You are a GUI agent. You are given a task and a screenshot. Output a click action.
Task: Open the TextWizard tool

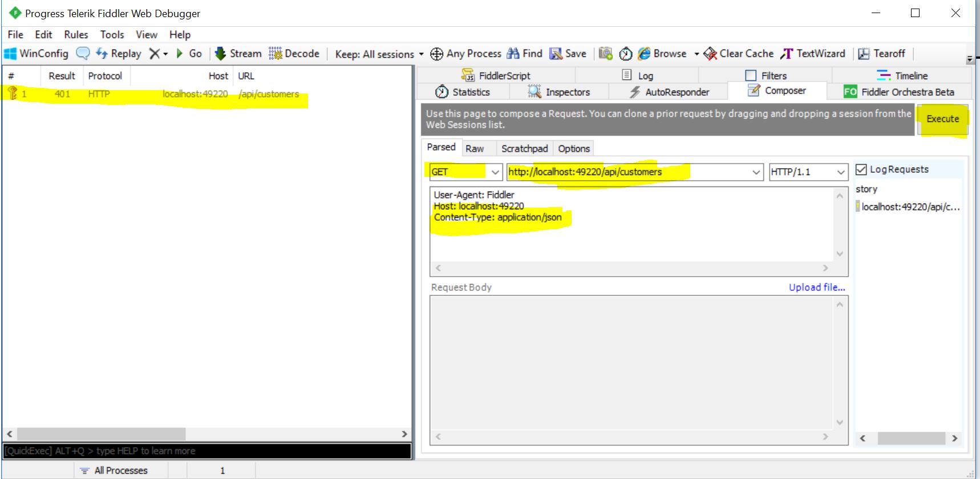(x=813, y=54)
